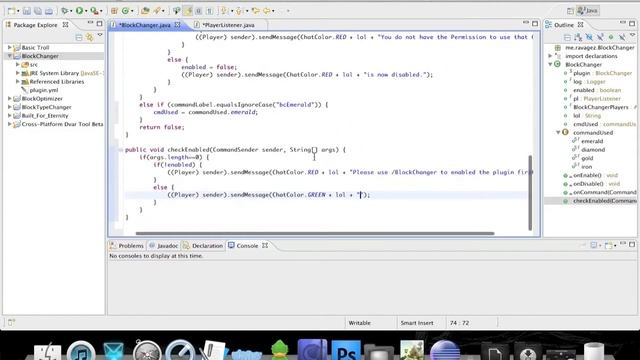
Task: Click the Open Type toolbar icon
Action: [145, 11]
